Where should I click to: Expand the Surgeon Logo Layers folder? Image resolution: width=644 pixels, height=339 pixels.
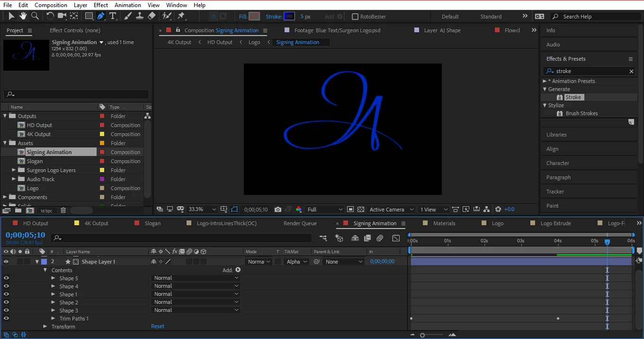click(14, 170)
